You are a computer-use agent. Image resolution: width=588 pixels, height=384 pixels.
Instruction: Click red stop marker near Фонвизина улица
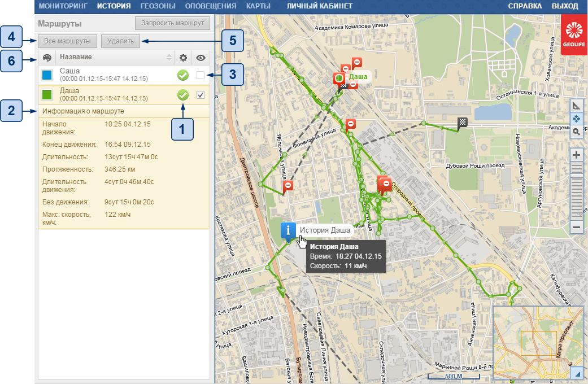click(350, 124)
